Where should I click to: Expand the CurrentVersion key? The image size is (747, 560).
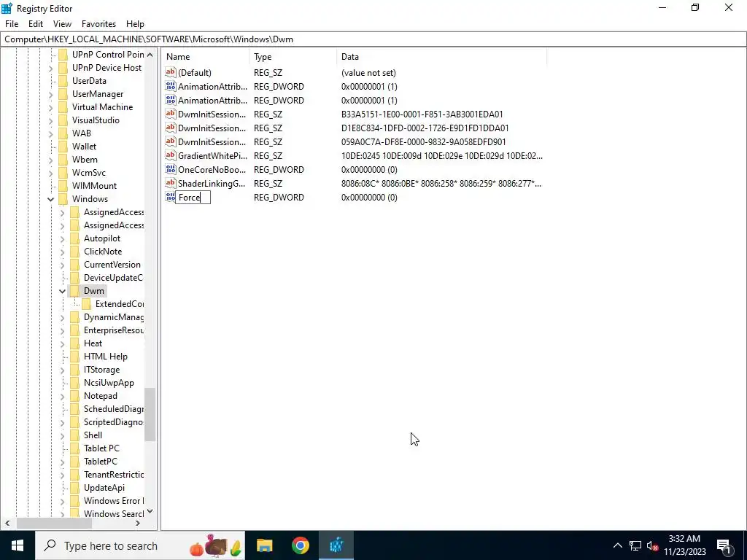[63, 265]
